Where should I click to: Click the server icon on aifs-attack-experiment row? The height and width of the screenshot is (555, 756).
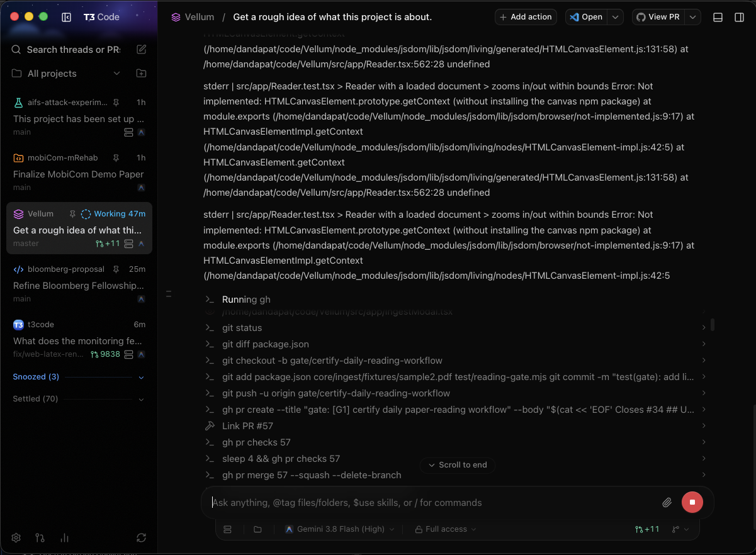[129, 132]
